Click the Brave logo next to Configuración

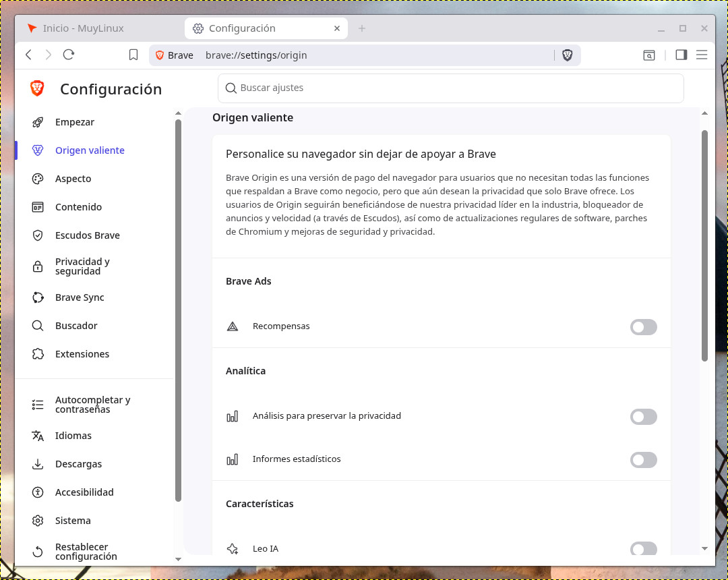click(37, 88)
